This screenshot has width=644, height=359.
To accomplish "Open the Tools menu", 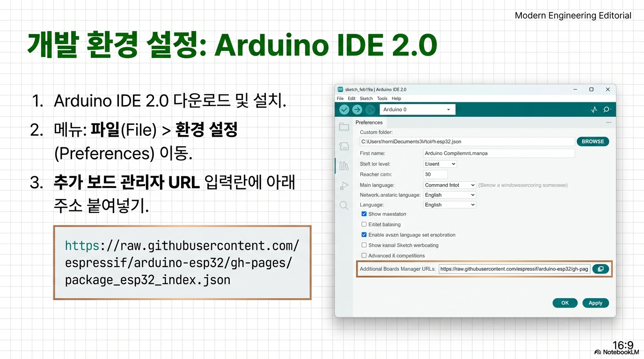I will click(382, 99).
